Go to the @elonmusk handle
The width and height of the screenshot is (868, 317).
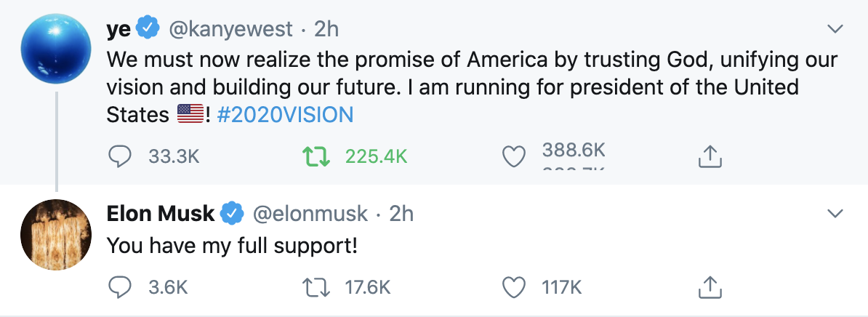point(309,214)
